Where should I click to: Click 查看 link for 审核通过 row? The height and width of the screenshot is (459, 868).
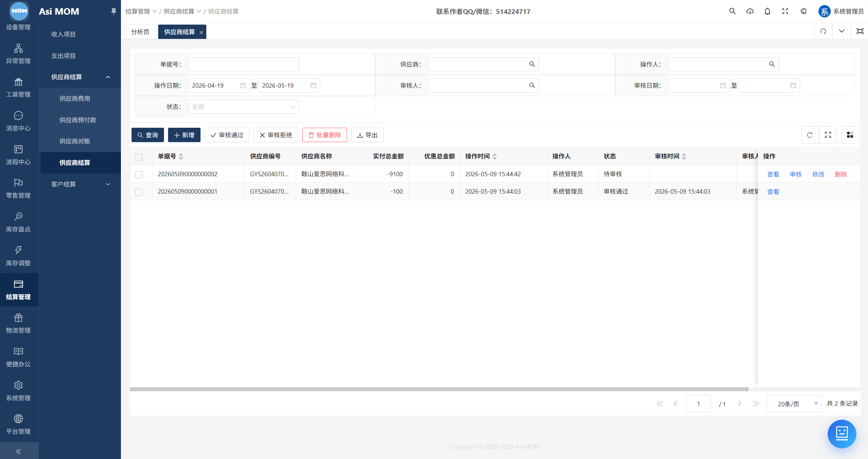[x=773, y=192]
